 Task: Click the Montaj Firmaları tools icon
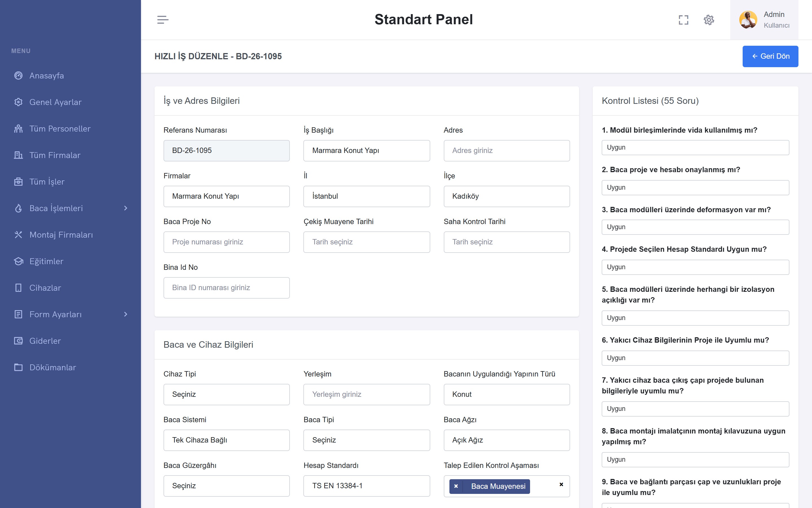pyautogui.click(x=18, y=235)
